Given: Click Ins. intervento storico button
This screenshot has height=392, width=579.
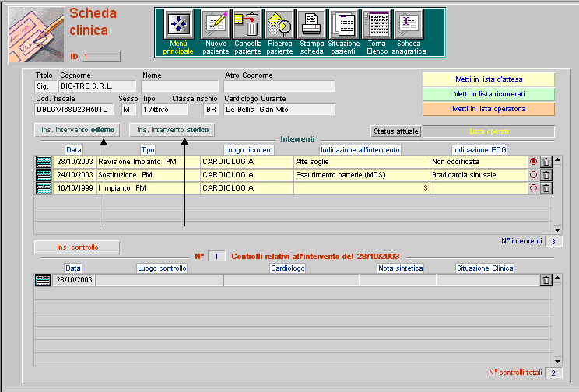Looking at the screenshot, I should 172,130.
